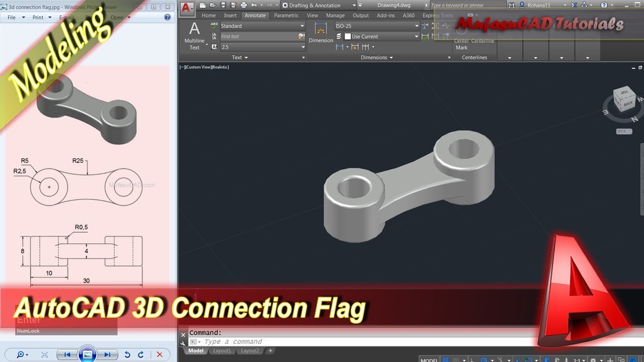Toggle isometric drafting in status bar
644x362 pixels.
point(500,359)
